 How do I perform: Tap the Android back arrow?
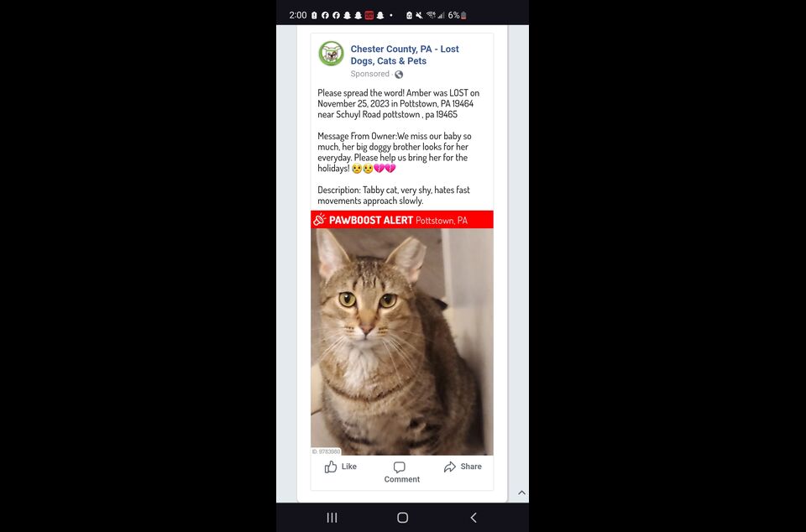pos(474,518)
